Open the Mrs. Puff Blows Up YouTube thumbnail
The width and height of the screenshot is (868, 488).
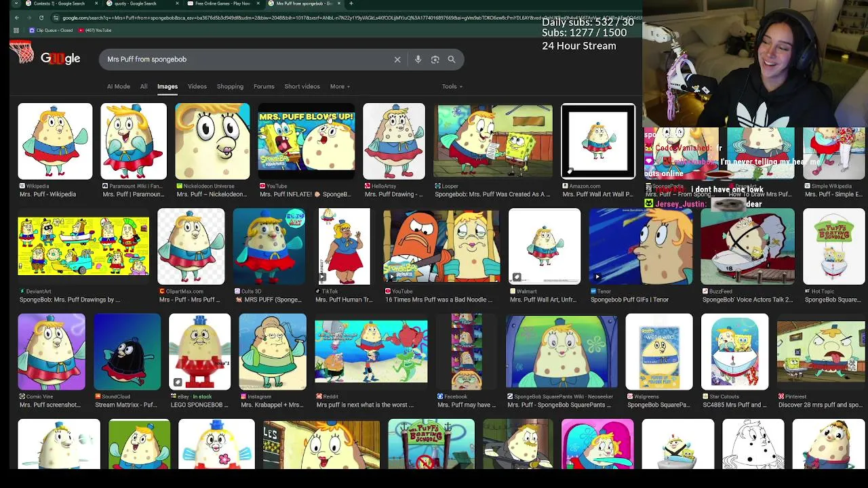pos(306,141)
